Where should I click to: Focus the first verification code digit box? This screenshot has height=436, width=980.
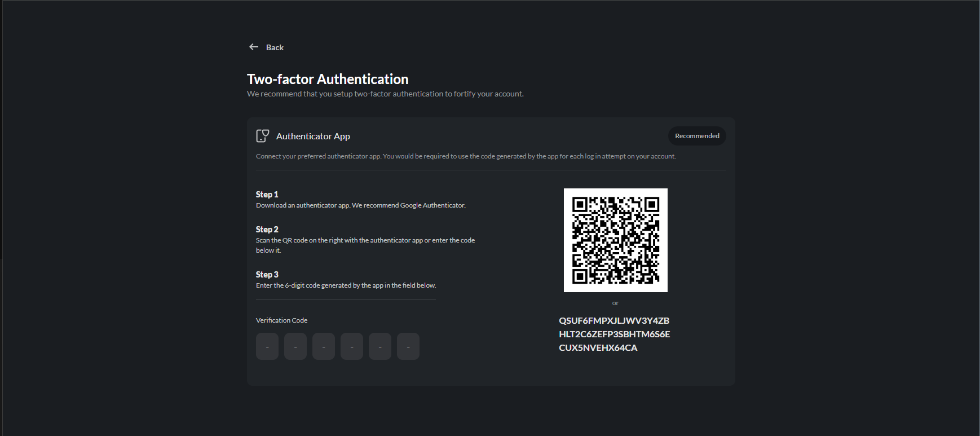267,346
